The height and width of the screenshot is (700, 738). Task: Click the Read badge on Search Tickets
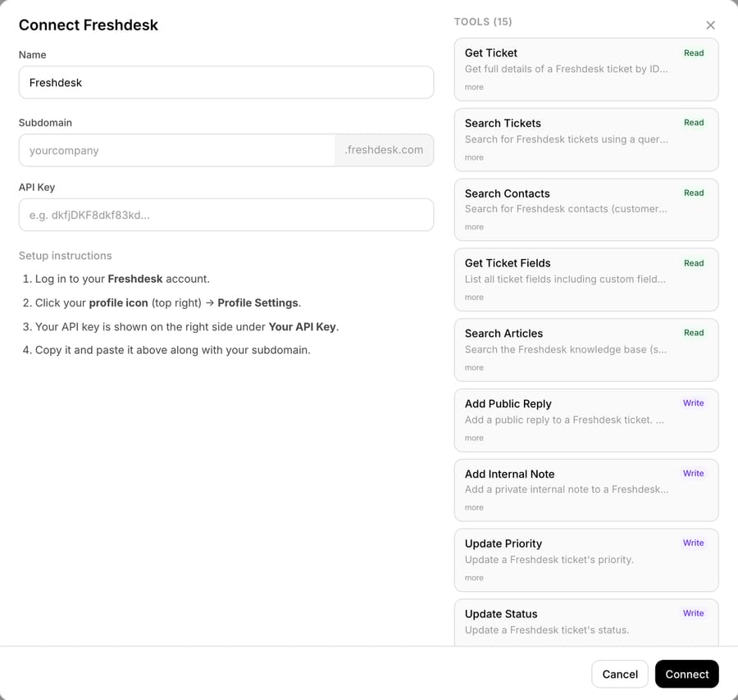[694, 123]
